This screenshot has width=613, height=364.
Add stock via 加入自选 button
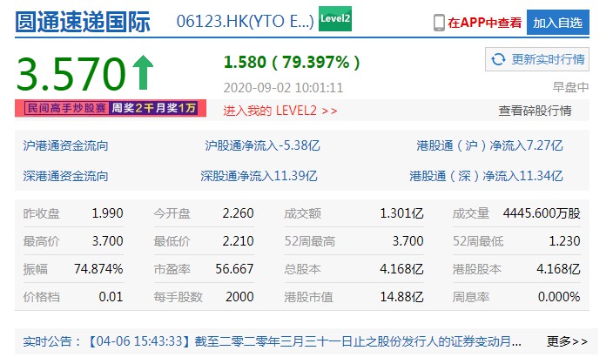pyautogui.click(x=558, y=23)
